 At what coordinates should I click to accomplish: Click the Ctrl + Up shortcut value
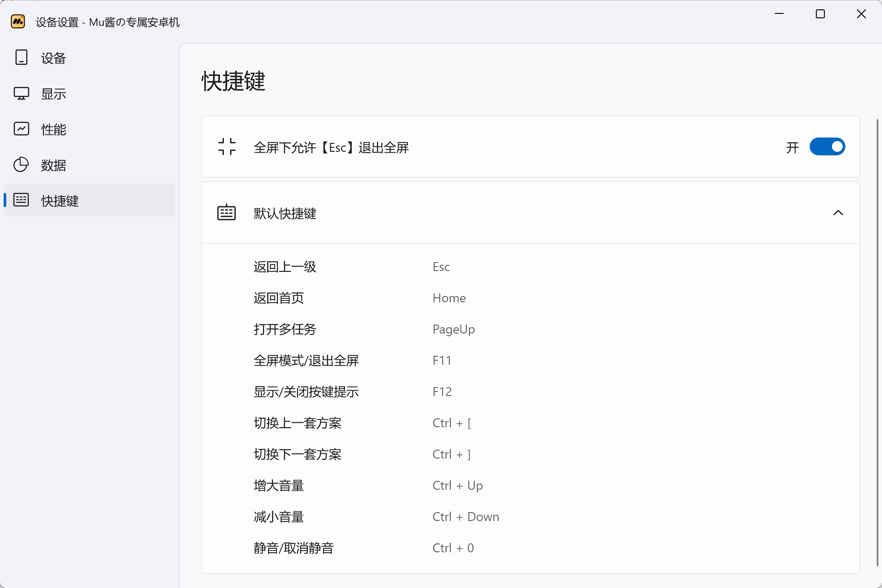(457, 485)
